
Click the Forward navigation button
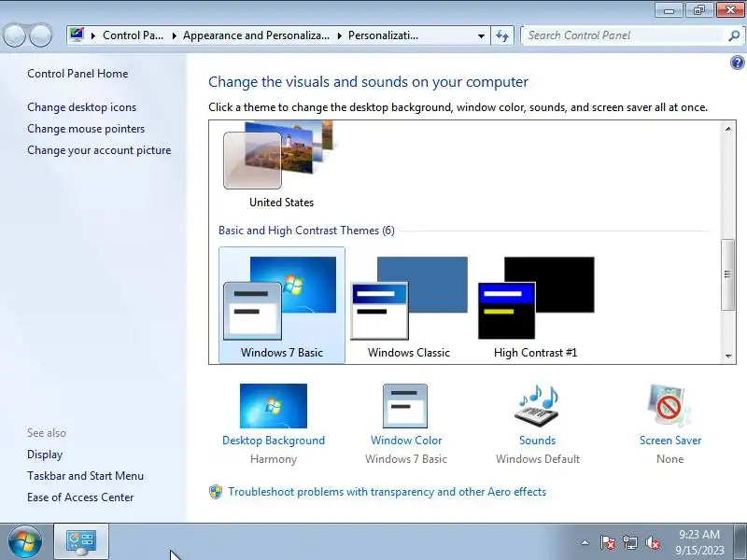40,35
